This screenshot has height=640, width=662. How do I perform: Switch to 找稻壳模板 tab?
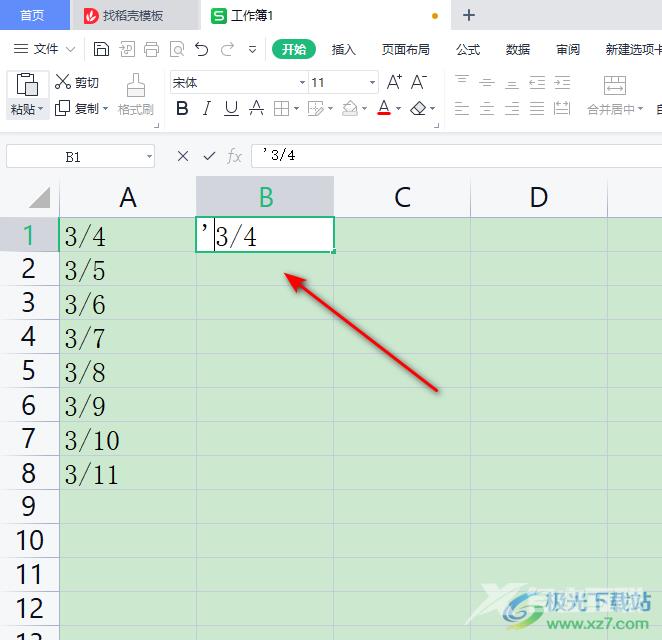click(x=134, y=16)
